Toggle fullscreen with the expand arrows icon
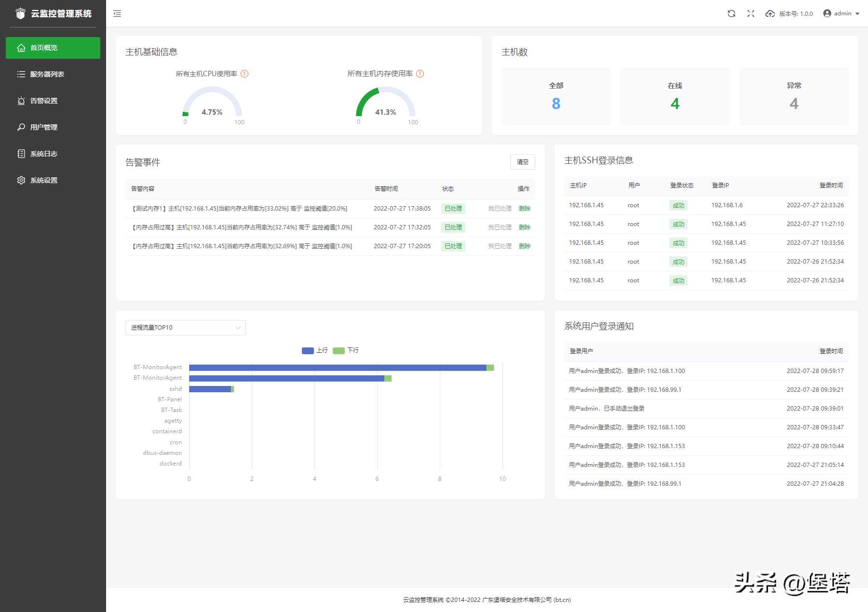Viewport: 868px width, 612px height. 751,13
